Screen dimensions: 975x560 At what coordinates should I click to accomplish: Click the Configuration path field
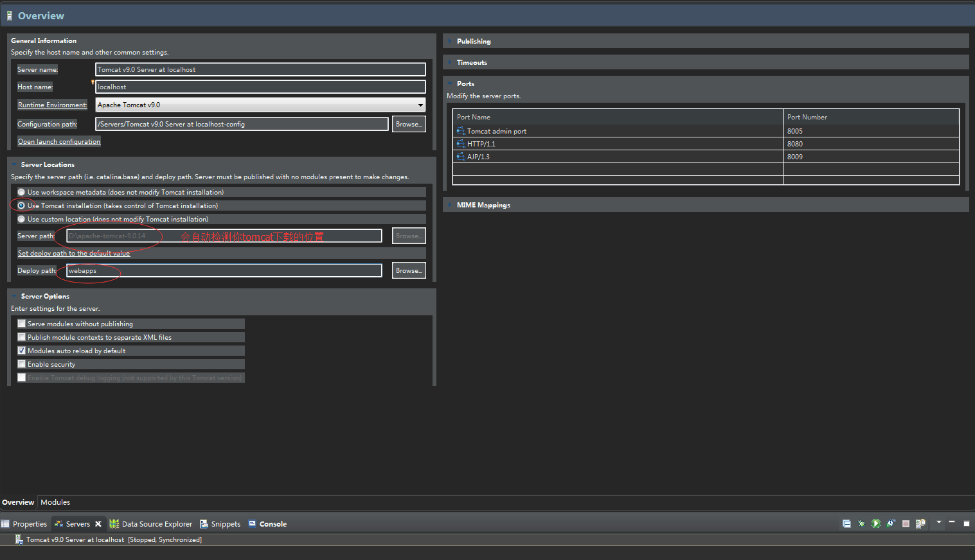(x=242, y=124)
